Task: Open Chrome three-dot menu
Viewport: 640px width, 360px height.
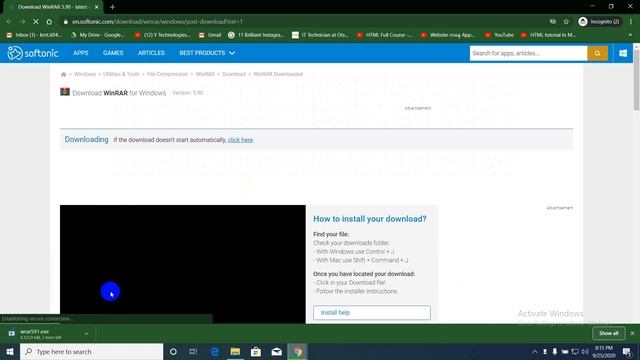Action: point(631,22)
